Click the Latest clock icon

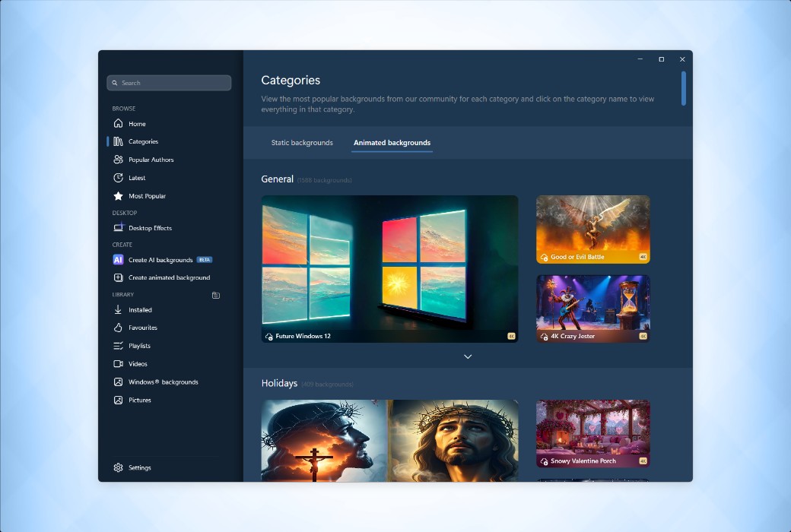click(118, 178)
